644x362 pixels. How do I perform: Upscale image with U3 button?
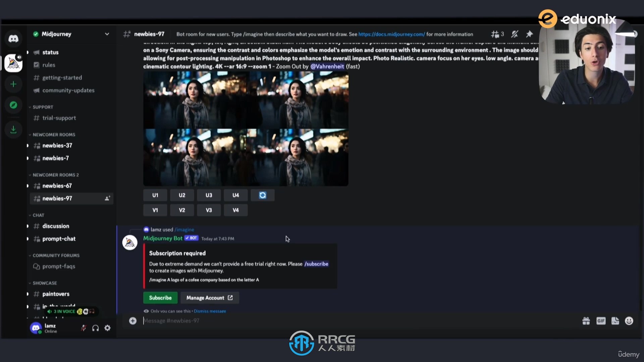click(x=209, y=195)
